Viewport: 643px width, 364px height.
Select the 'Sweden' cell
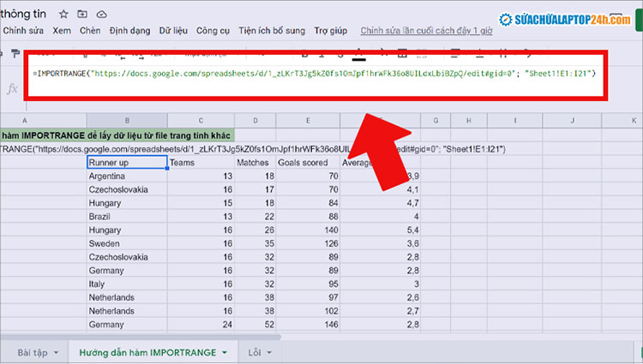pos(127,243)
